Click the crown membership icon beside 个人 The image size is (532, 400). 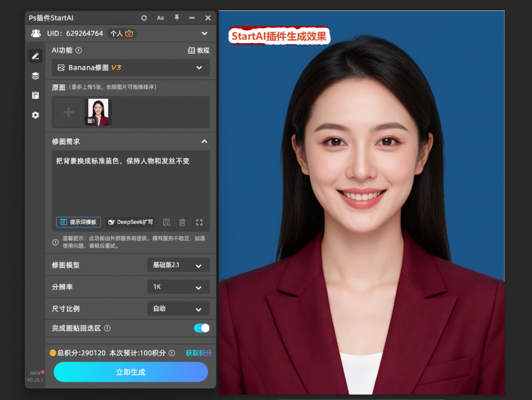pos(129,33)
